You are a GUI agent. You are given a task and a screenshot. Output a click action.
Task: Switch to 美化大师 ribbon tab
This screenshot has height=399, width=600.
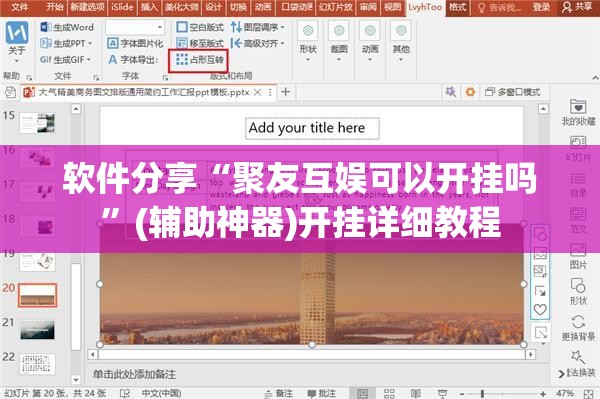coord(181,7)
